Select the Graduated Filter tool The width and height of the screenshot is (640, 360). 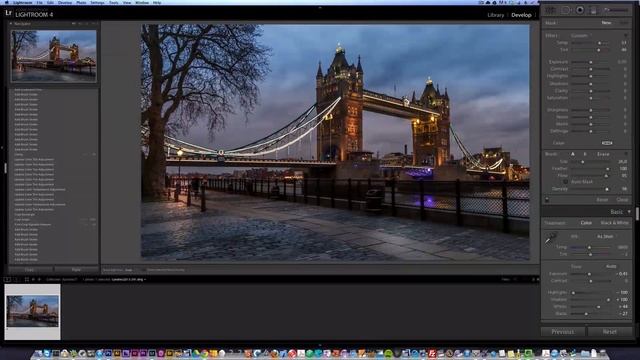[593, 10]
